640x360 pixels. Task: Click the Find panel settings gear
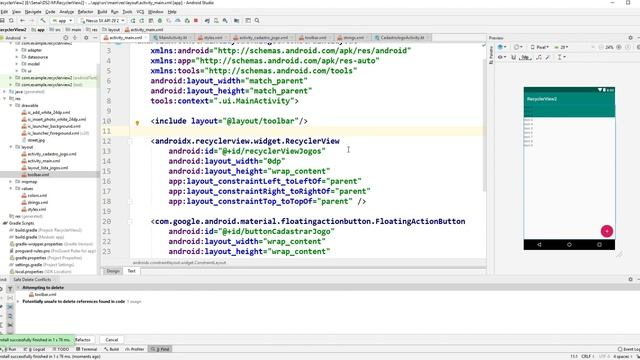tap(630, 279)
